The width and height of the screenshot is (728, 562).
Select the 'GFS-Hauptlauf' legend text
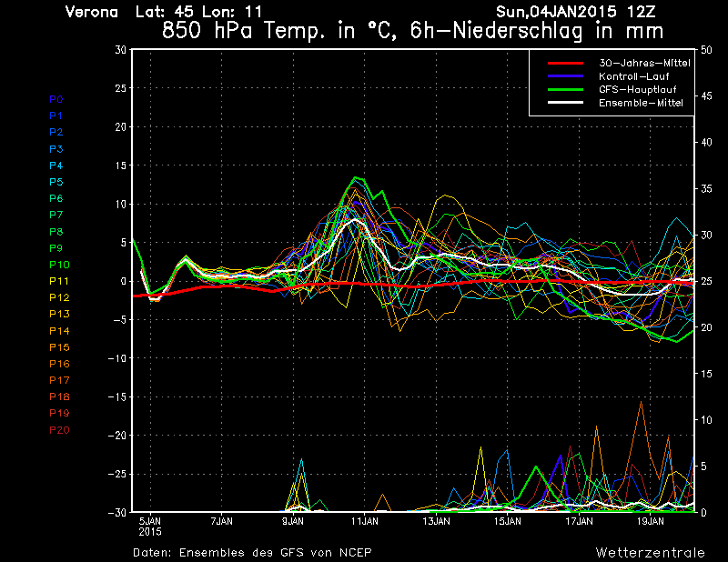coord(638,89)
